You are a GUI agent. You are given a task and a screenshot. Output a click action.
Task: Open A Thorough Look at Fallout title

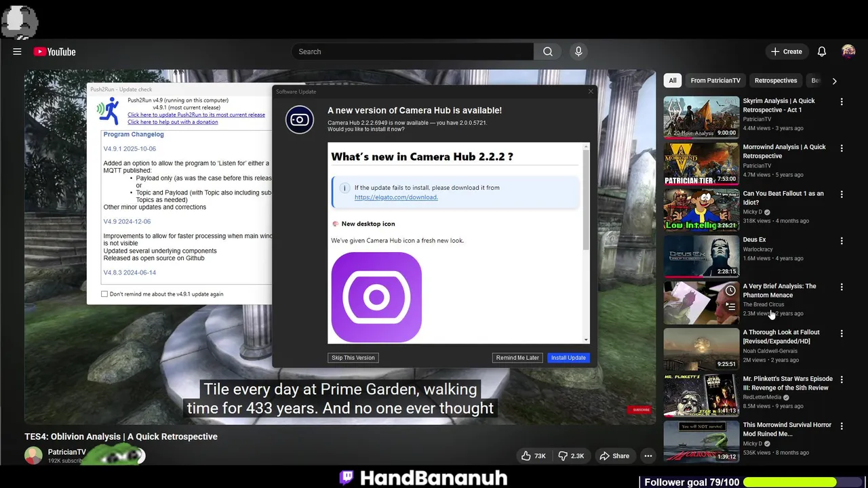781,337
